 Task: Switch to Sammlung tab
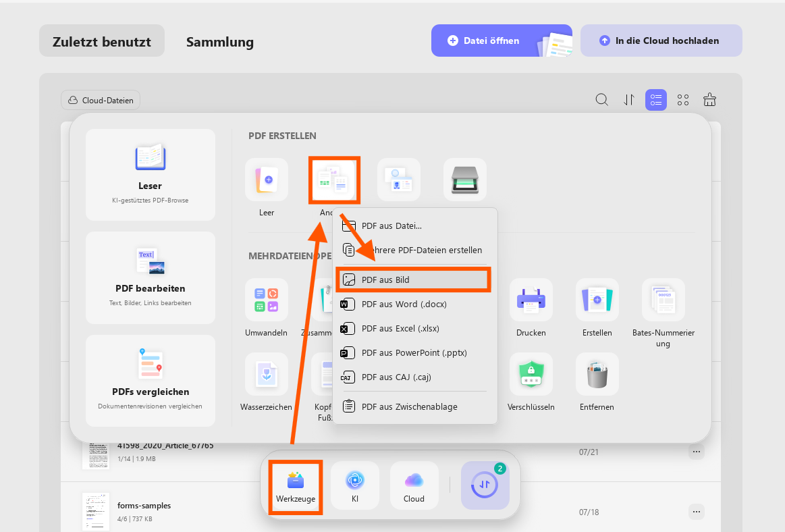point(220,42)
